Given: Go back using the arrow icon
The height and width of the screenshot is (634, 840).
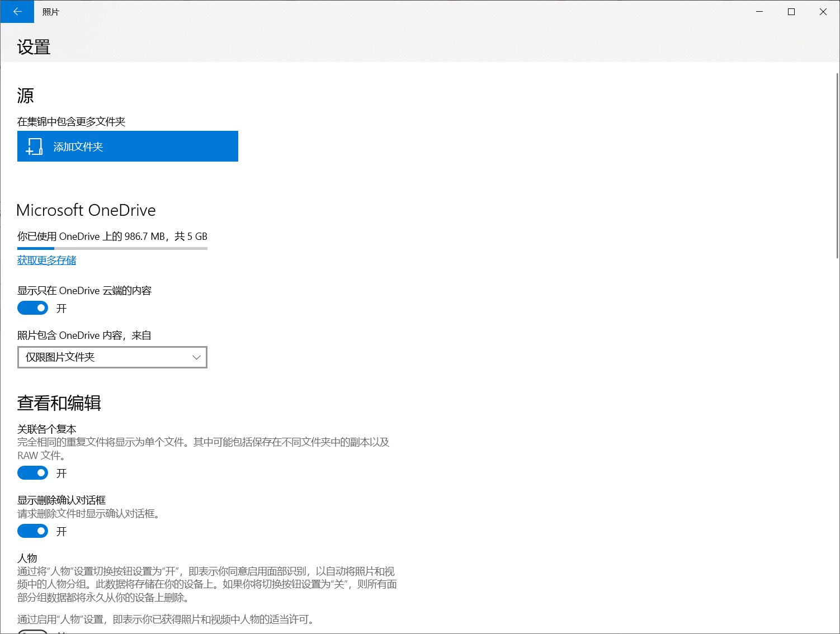Looking at the screenshot, I should [17, 12].
